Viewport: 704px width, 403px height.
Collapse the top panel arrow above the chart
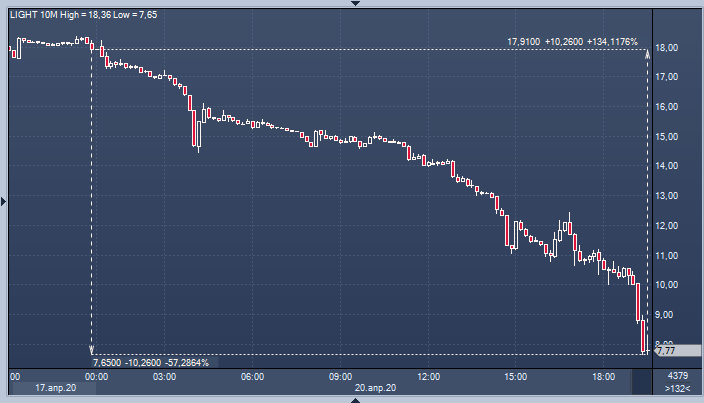point(352,4)
